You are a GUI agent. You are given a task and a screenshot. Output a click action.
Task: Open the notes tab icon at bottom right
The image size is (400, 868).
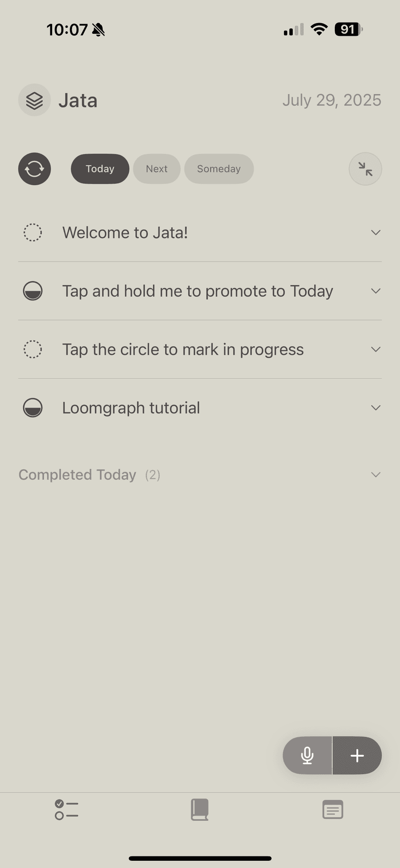pyautogui.click(x=333, y=810)
